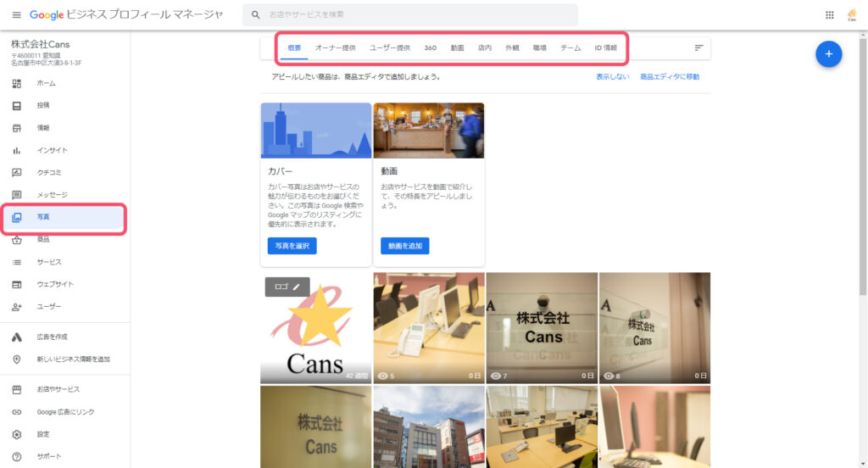Screen dimensions: 868x468
Task: Open インサイト in the sidebar
Action: (x=52, y=150)
